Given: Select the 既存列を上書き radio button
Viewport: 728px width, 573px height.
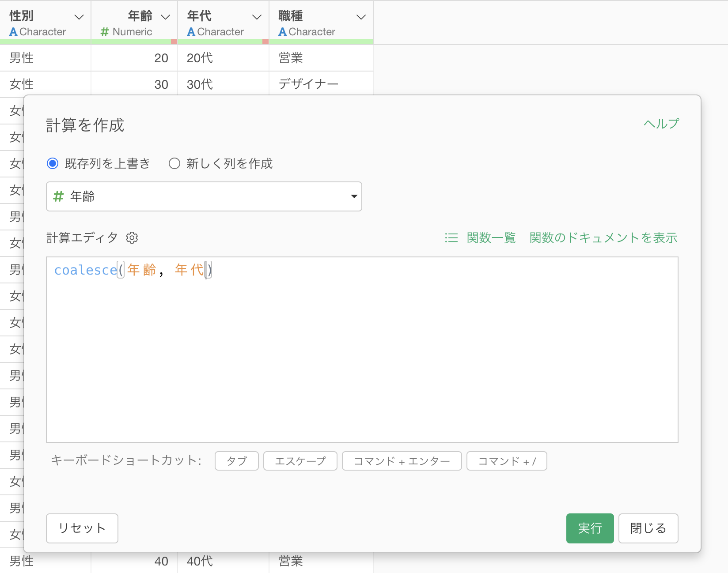Looking at the screenshot, I should [x=53, y=164].
